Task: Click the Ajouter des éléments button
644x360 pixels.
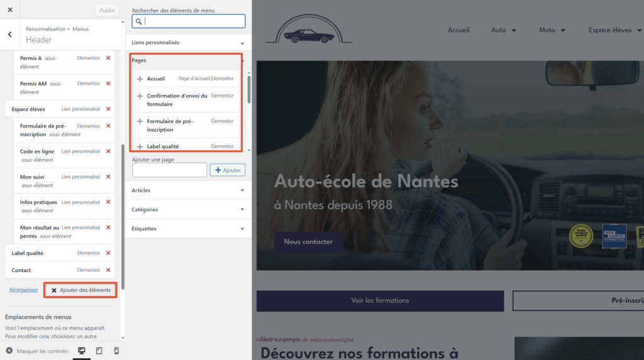Action: tap(80, 290)
